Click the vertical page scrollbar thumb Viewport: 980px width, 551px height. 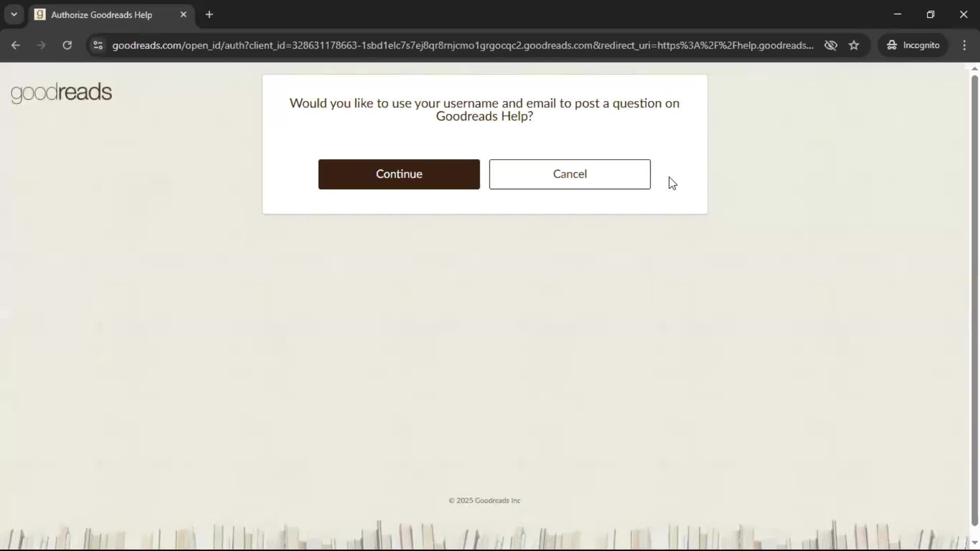tap(974, 300)
